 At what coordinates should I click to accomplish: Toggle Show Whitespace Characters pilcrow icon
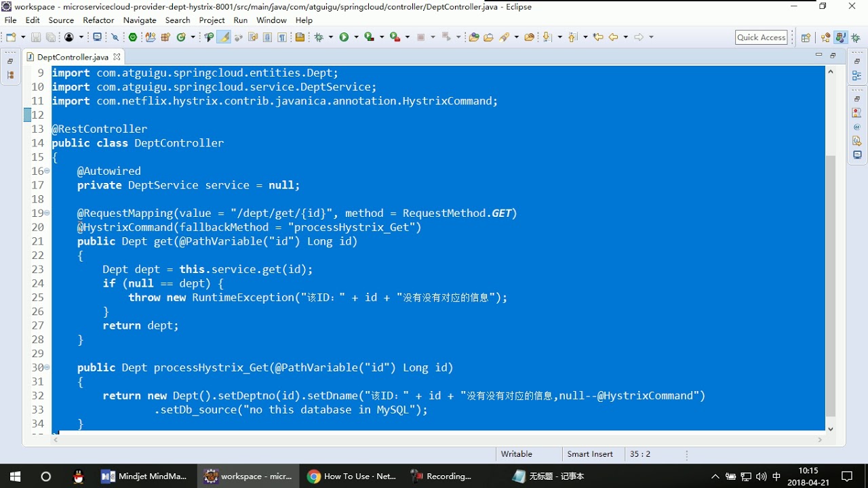pos(282,37)
